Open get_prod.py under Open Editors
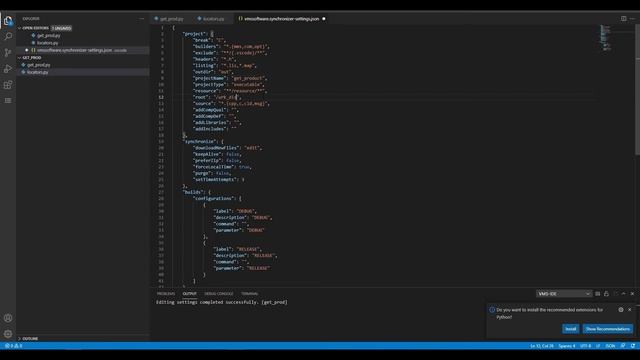Screen dimensions: 640x360 point(48,36)
